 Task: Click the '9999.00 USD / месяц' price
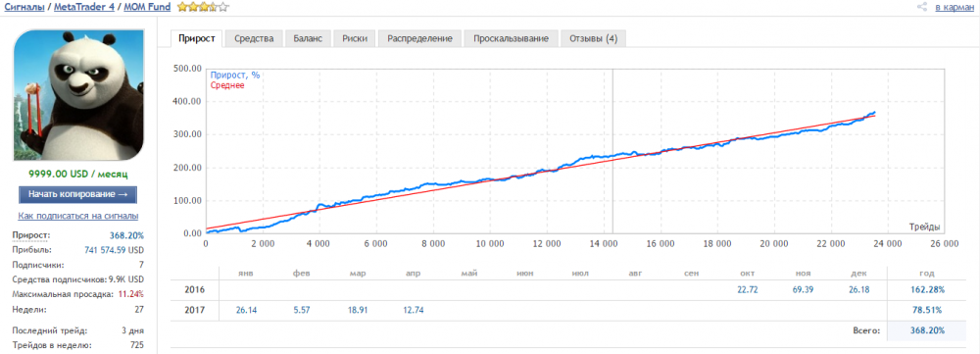[78, 174]
